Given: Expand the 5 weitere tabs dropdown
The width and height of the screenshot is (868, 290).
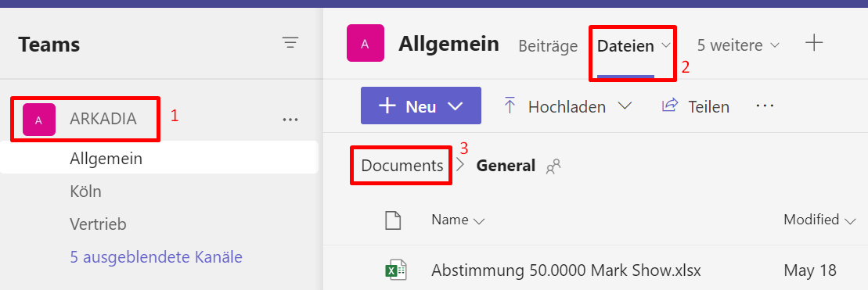Looking at the screenshot, I should point(738,45).
